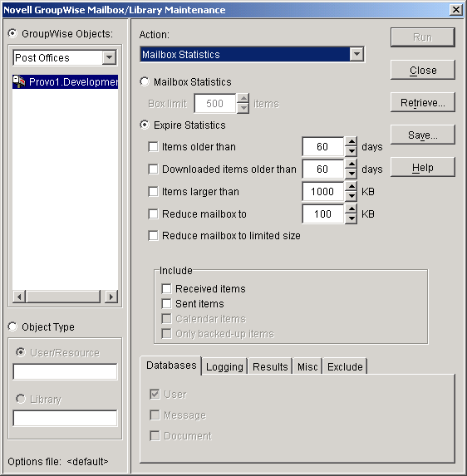The height and width of the screenshot is (476, 467).
Task: Increase Downloaded items older than days
Action: click(351, 164)
